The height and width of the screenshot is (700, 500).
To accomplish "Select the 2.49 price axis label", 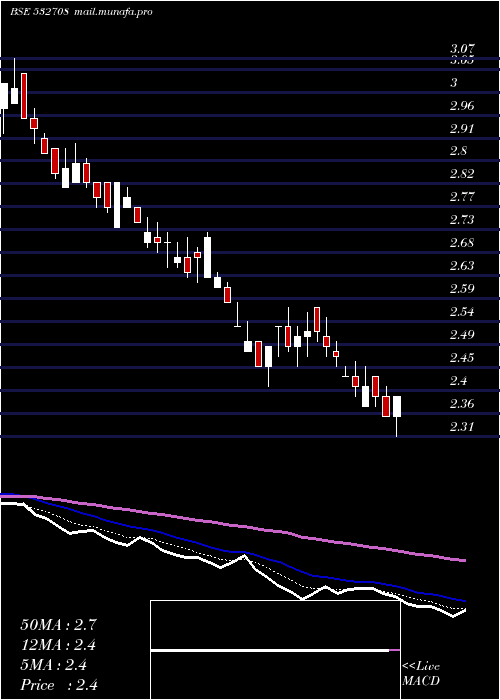I will coord(462,335).
